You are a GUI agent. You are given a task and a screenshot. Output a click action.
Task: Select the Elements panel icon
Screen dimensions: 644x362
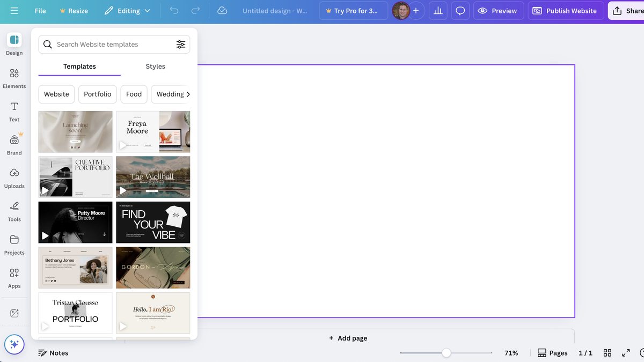[x=14, y=77]
